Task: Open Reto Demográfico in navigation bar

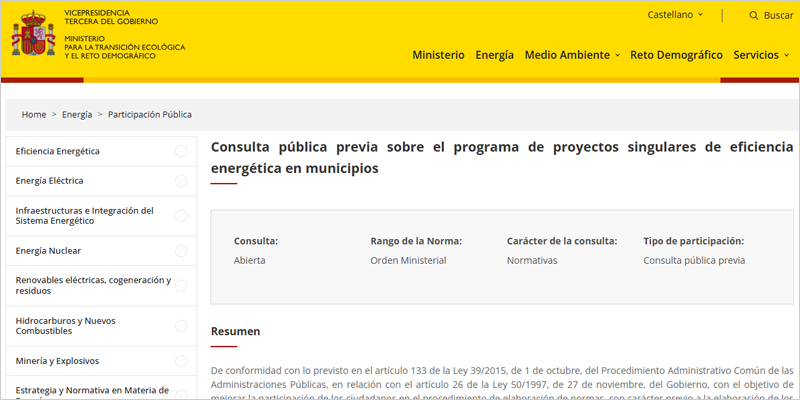Action: [x=676, y=55]
